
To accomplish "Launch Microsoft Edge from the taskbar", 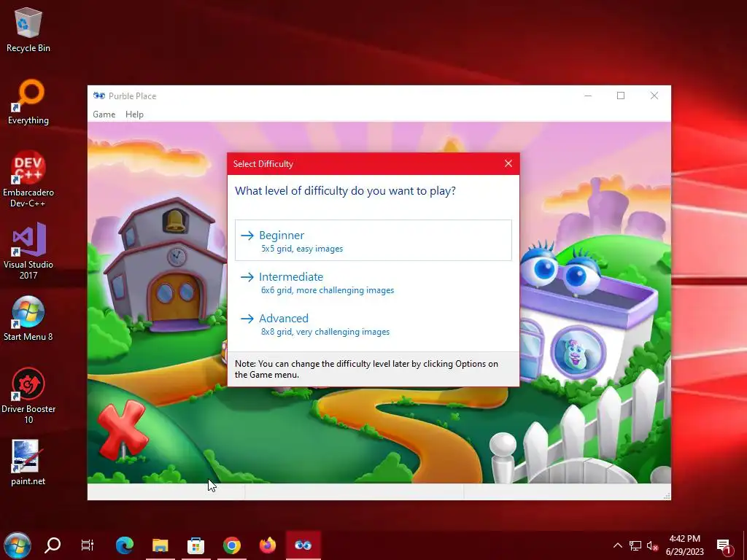I will pyautogui.click(x=125, y=545).
